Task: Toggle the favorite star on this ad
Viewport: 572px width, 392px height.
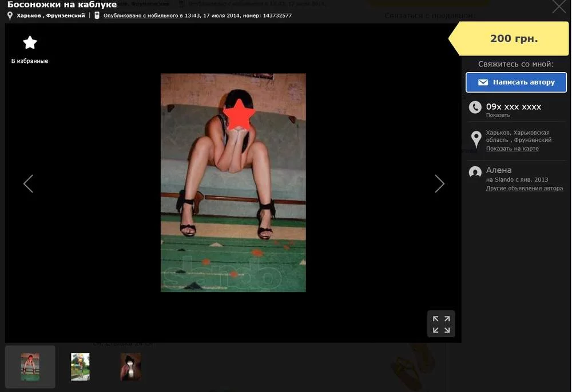Action: point(29,42)
